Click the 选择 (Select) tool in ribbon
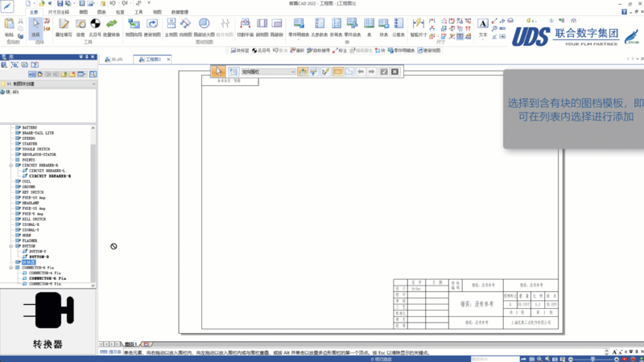 [35, 30]
